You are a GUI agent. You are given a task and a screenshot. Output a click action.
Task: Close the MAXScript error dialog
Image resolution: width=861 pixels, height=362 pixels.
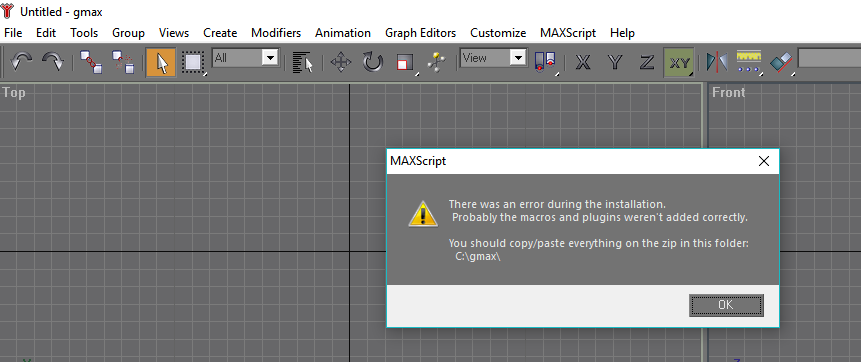(763, 161)
